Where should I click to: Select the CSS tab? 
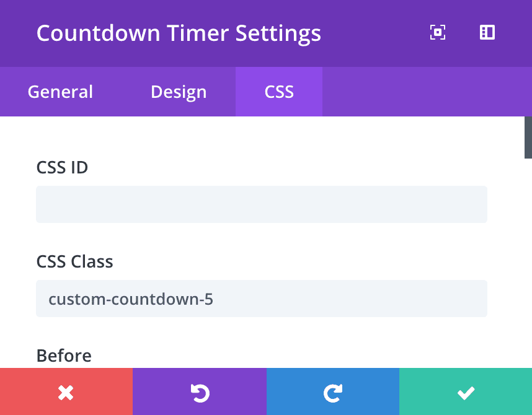(x=278, y=92)
